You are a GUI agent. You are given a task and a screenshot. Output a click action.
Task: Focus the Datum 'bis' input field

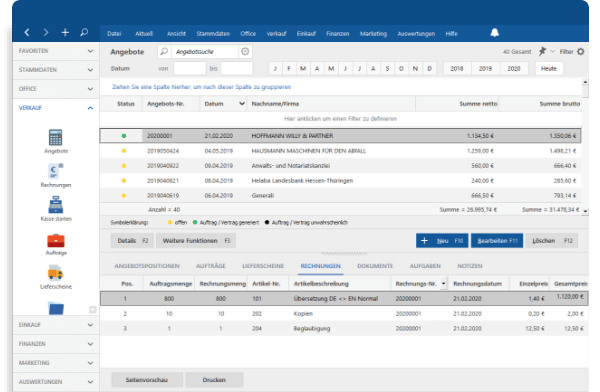tap(236, 69)
